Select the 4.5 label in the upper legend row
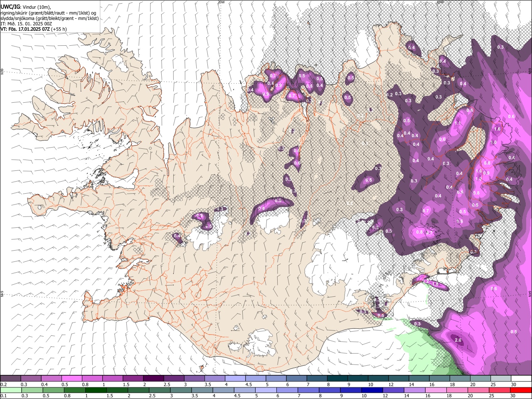Image resolution: width=532 pixels, height=399 pixels. pyautogui.click(x=249, y=384)
